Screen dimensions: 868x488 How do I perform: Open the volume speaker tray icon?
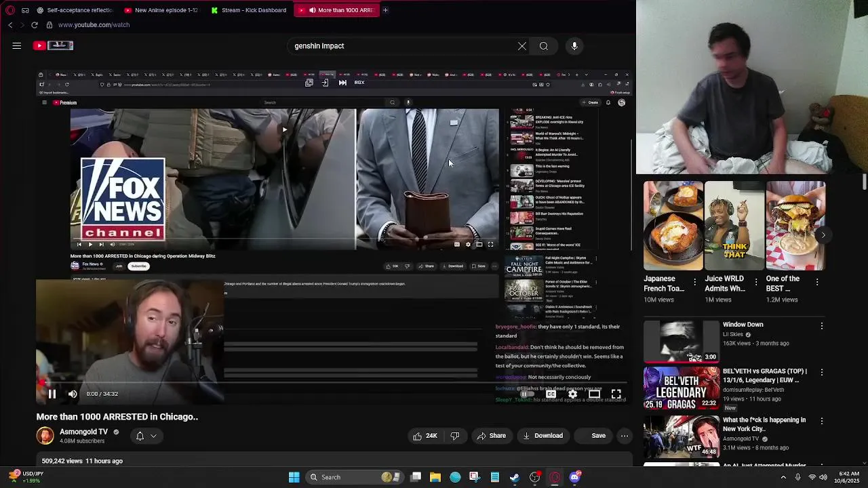(x=824, y=477)
